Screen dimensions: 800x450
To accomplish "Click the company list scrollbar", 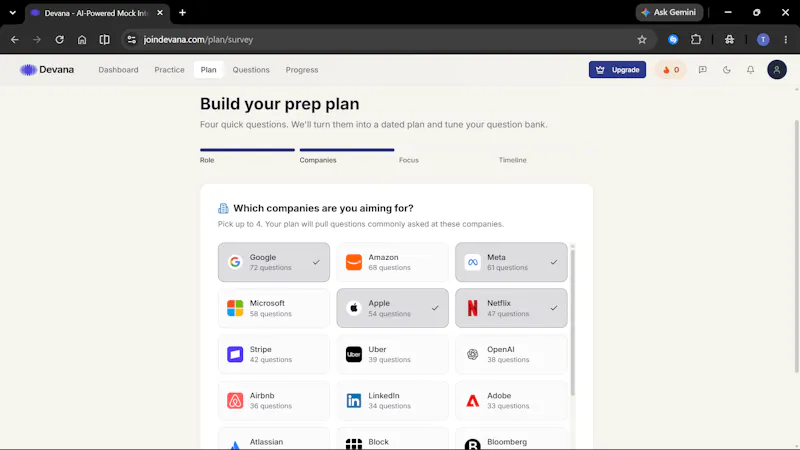I will tap(572, 321).
